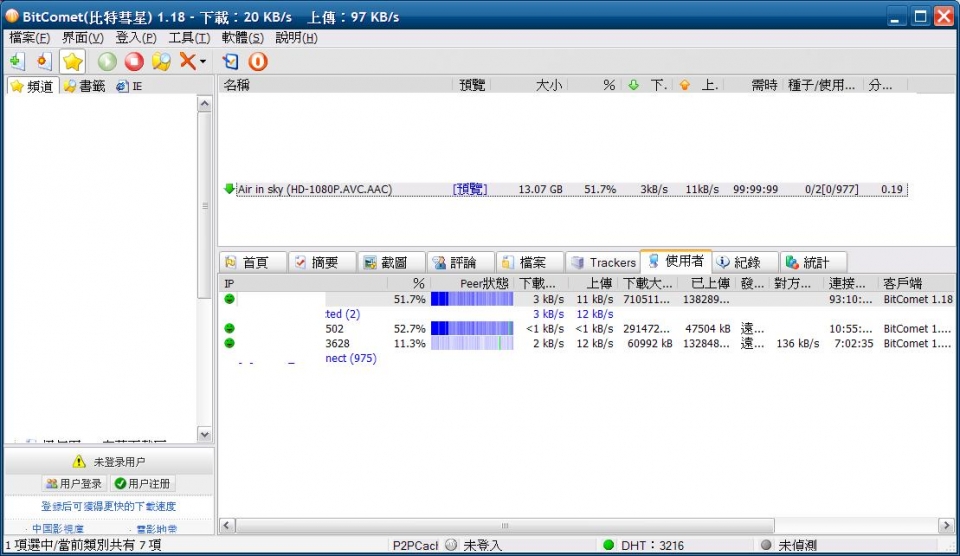Sort by 預覽 column header
The height and width of the screenshot is (556, 960).
pos(472,85)
